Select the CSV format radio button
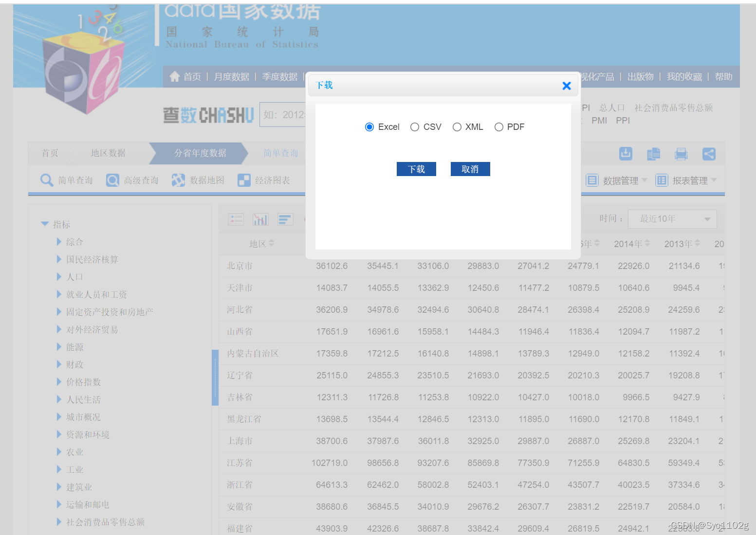 tap(415, 127)
